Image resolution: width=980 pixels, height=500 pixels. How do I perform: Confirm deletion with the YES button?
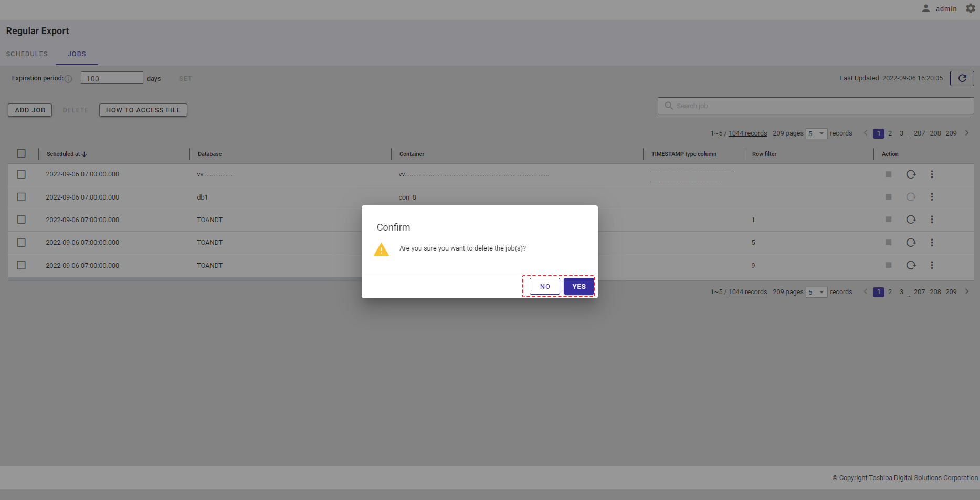578,286
